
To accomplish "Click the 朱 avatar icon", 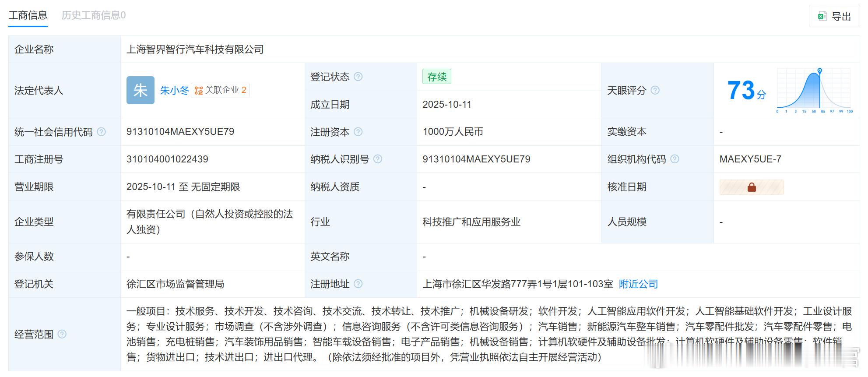I will coord(141,90).
